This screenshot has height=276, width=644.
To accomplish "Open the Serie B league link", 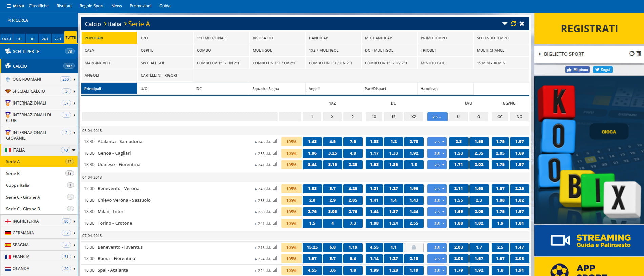I will [13, 173].
